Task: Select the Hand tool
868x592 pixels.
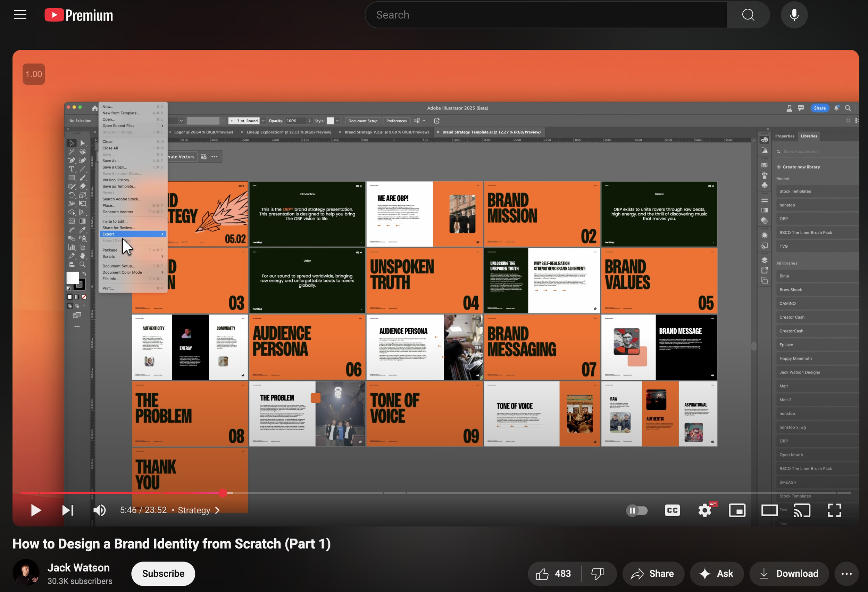Action: [83, 256]
